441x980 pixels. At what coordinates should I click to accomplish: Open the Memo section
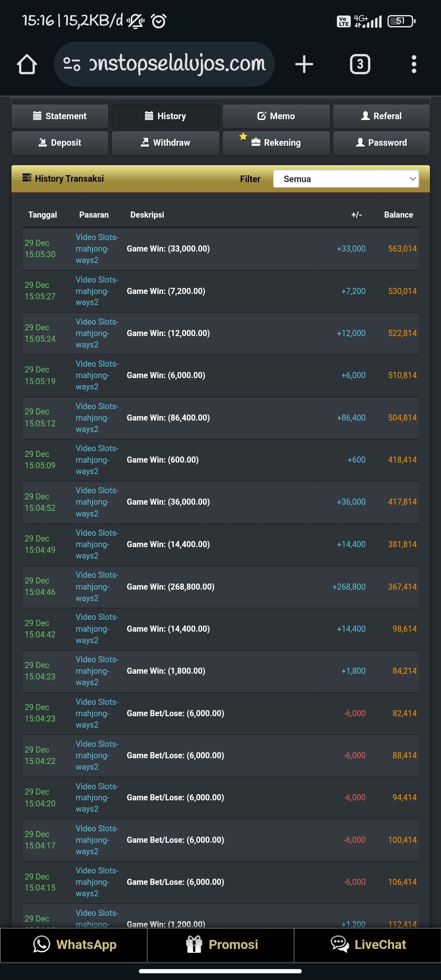276,116
